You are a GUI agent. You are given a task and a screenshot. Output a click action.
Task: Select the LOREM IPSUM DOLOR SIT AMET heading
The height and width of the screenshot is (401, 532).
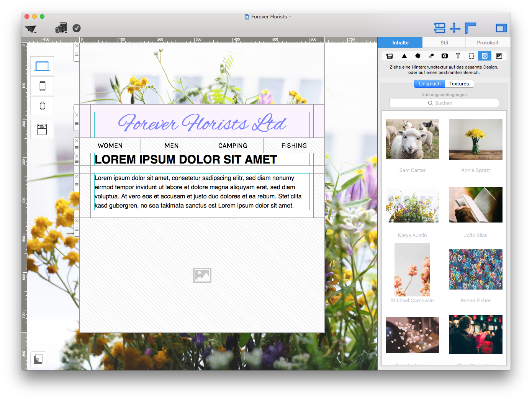click(186, 159)
